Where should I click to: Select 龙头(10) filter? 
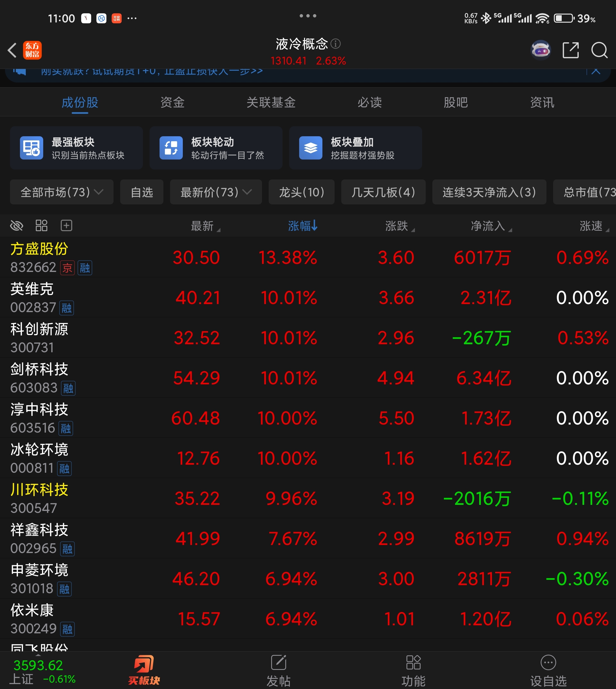[302, 192]
